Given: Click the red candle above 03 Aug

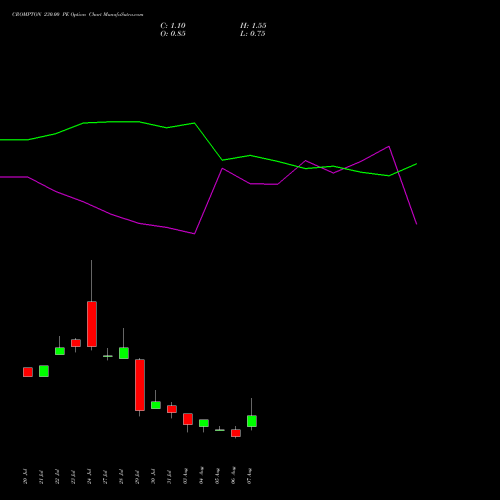Looking at the screenshot, I should (x=188, y=419).
